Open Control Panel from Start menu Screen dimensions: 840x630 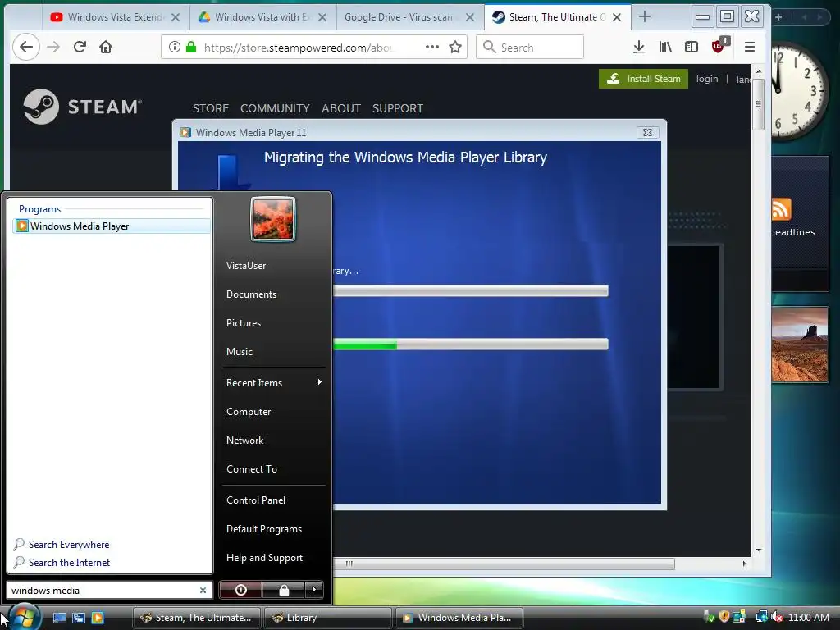click(x=256, y=500)
